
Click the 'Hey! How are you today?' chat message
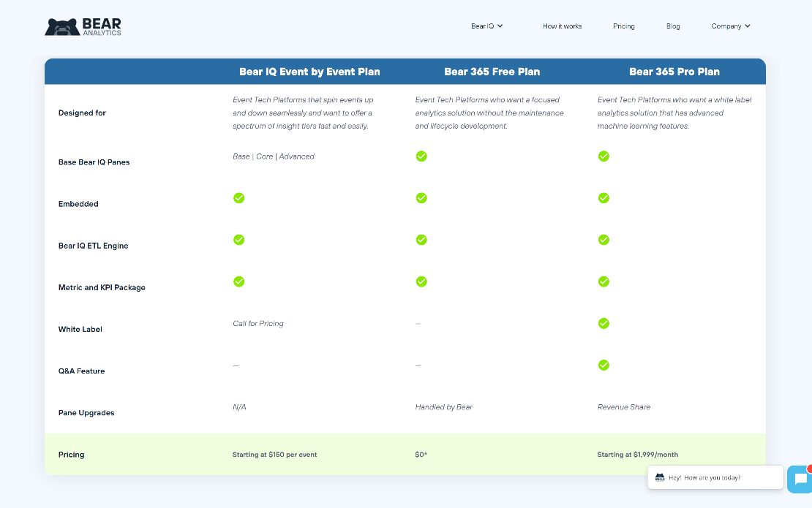pos(715,477)
